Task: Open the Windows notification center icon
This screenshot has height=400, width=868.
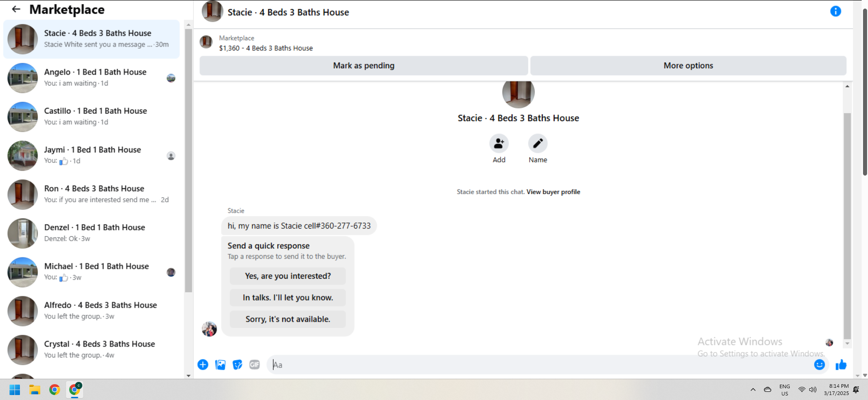Action: point(856,390)
